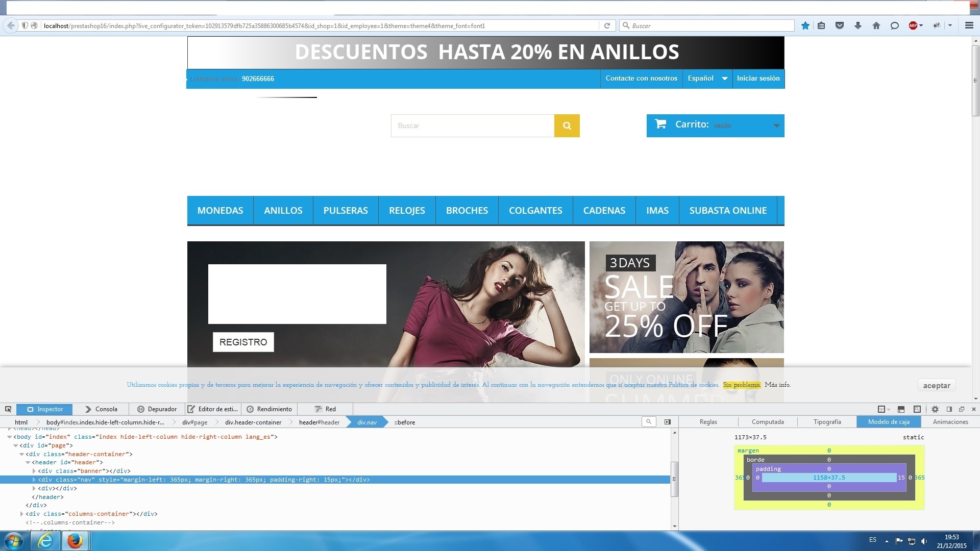Viewport: 980px width, 551px height.
Task: Click into the shop Buscar search field
Action: 473,126
